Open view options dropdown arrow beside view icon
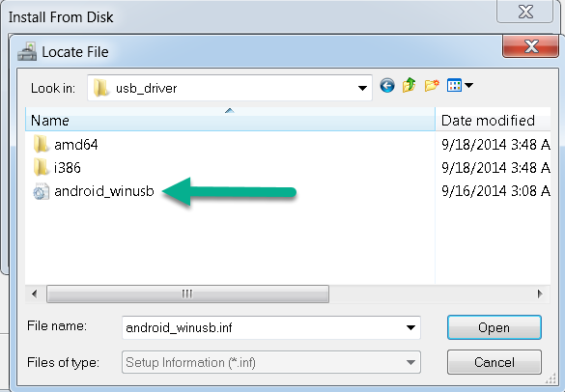565x392 pixels. pos(468,86)
